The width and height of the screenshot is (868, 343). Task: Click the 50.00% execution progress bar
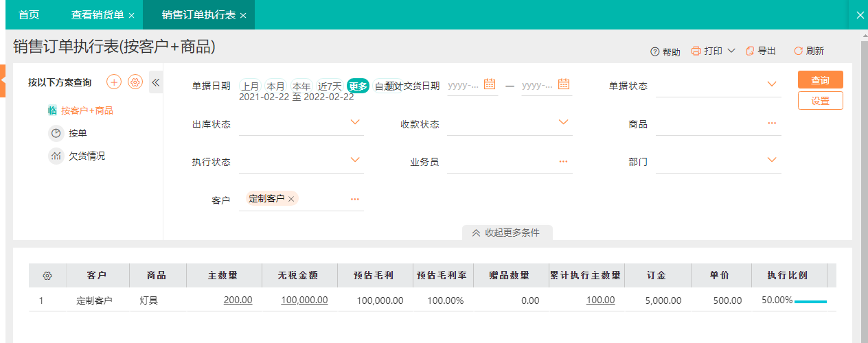pyautogui.click(x=810, y=301)
